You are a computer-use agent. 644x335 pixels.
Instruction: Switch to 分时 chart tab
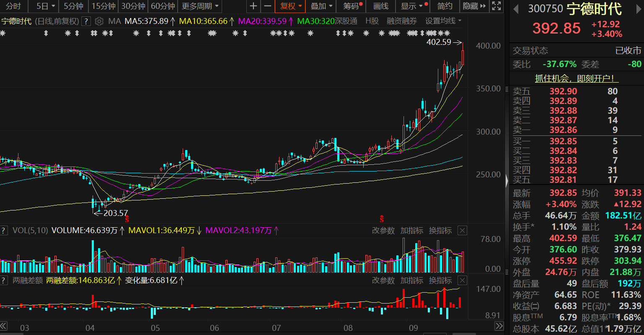coord(13,6)
